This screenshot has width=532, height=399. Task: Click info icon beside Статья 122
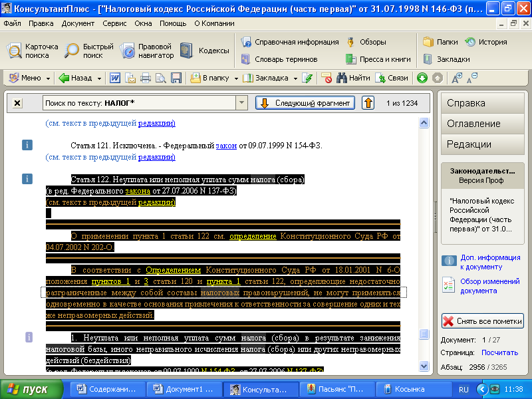click(27, 179)
